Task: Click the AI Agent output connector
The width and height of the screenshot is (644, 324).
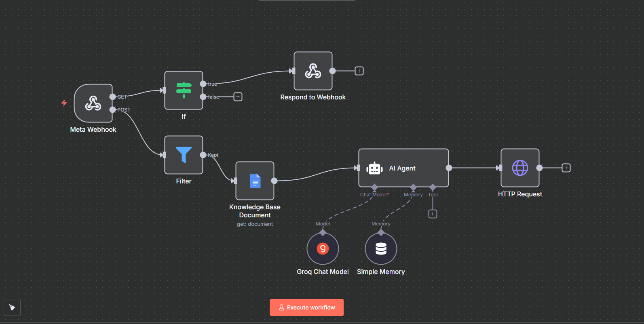Action: click(x=449, y=168)
